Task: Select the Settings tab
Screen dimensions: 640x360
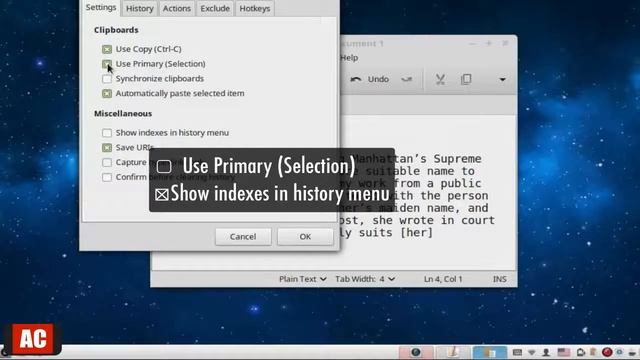Action: 101,8
